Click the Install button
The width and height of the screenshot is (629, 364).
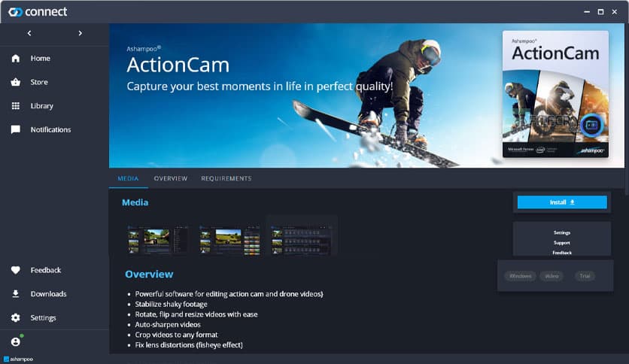pos(562,202)
